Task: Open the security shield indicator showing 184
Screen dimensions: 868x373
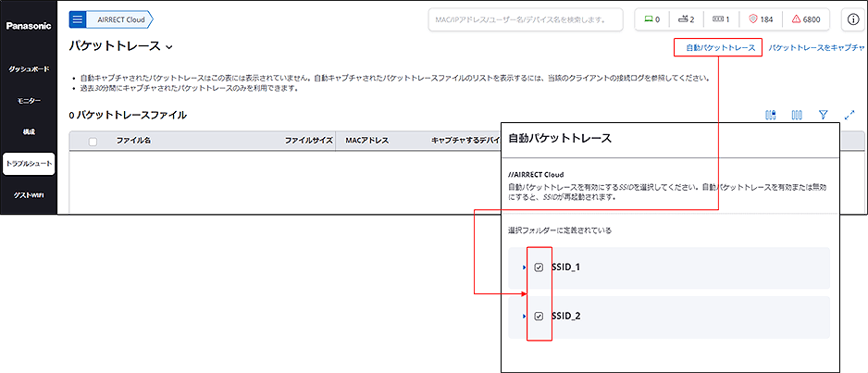Action: pyautogui.click(x=761, y=19)
